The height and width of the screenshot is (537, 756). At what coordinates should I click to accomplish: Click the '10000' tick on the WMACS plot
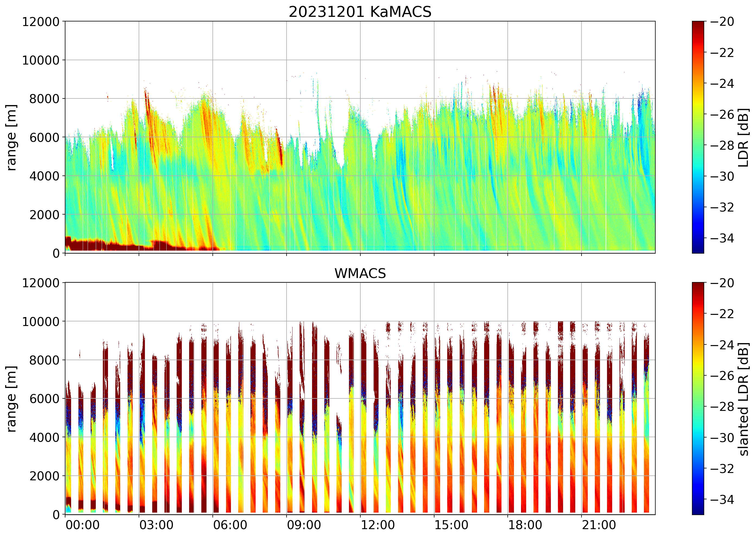coord(41,321)
